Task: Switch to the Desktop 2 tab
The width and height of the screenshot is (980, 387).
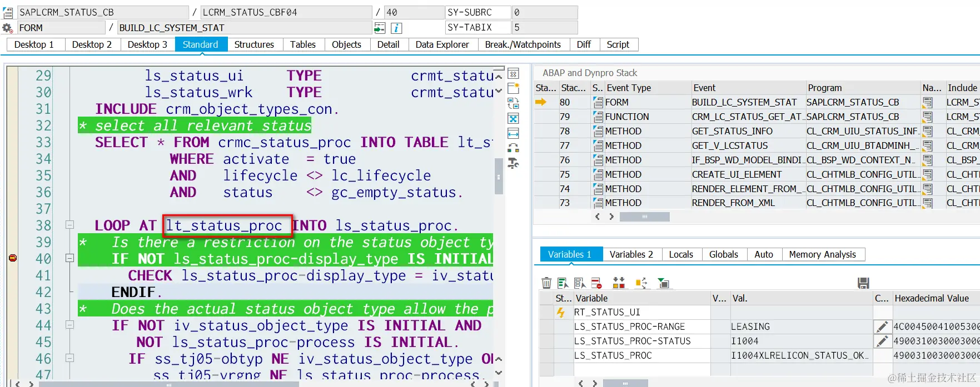Action: [92, 44]
